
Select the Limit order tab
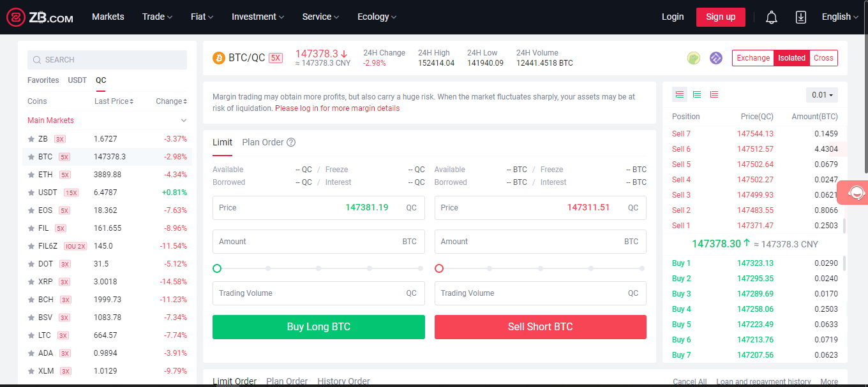[x=222, y=142]
